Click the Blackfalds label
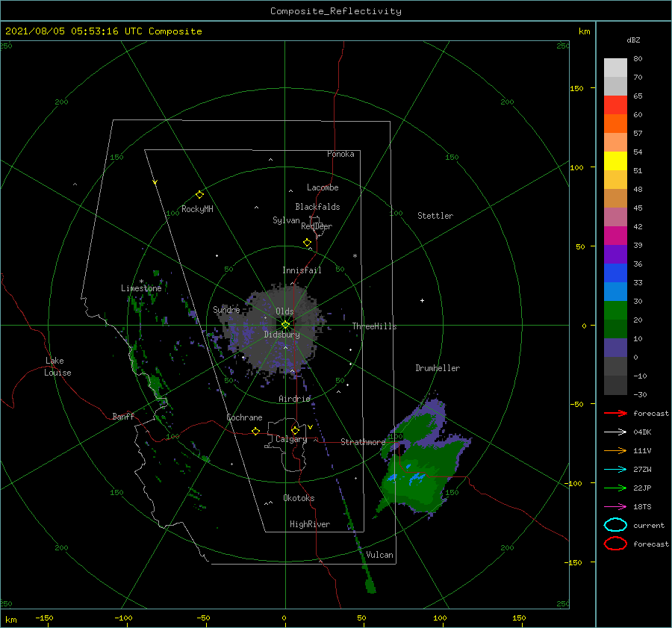 317,207
